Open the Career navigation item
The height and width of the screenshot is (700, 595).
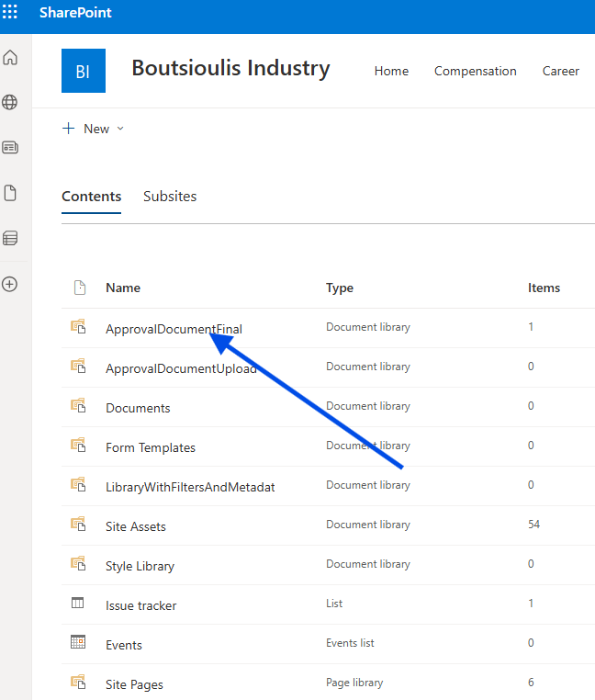(x=560, y=71)
